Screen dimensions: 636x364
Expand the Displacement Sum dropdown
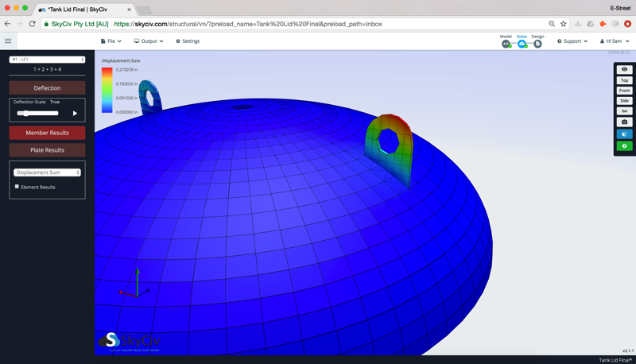[47, 172]
